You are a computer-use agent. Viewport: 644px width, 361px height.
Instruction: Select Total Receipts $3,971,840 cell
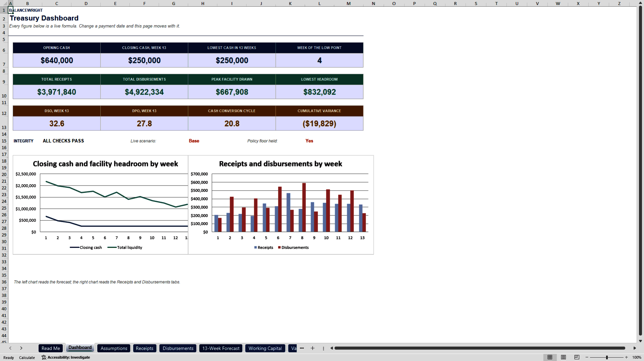(x=57, y=92)
